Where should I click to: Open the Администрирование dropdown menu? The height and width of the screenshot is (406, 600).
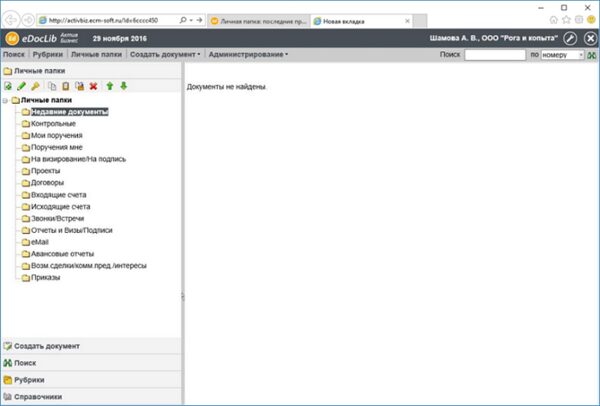[248, 54]
